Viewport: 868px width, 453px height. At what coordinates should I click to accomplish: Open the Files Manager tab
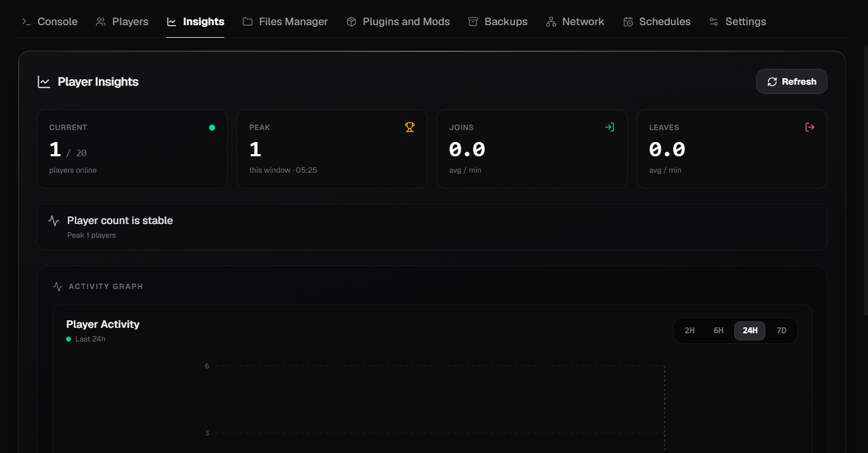285,21
